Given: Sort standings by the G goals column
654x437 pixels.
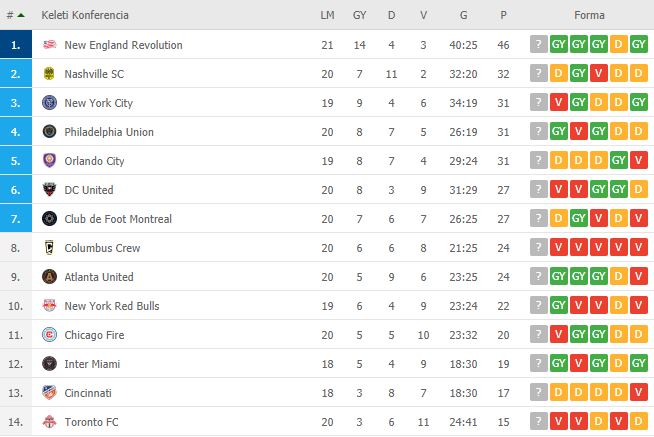Looking at the screenshot, I should pyautogui.click(x=463, y=15).
